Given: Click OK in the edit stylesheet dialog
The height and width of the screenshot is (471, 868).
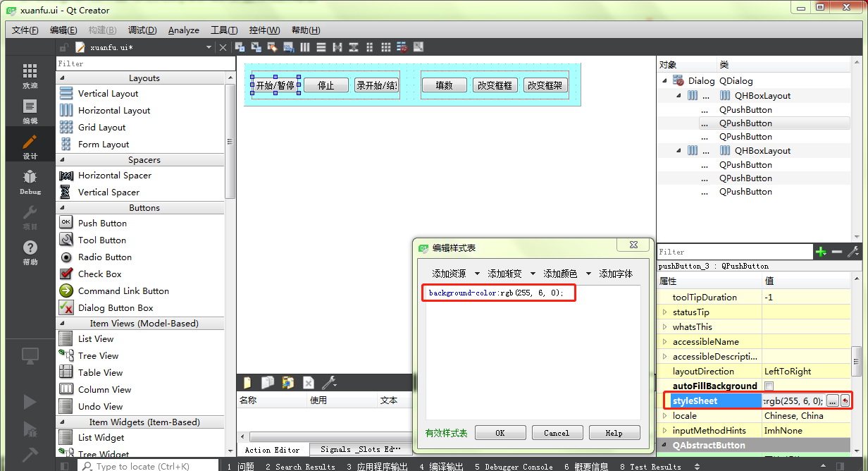Looking at the screenshot, I should click(x=500, y=432).
